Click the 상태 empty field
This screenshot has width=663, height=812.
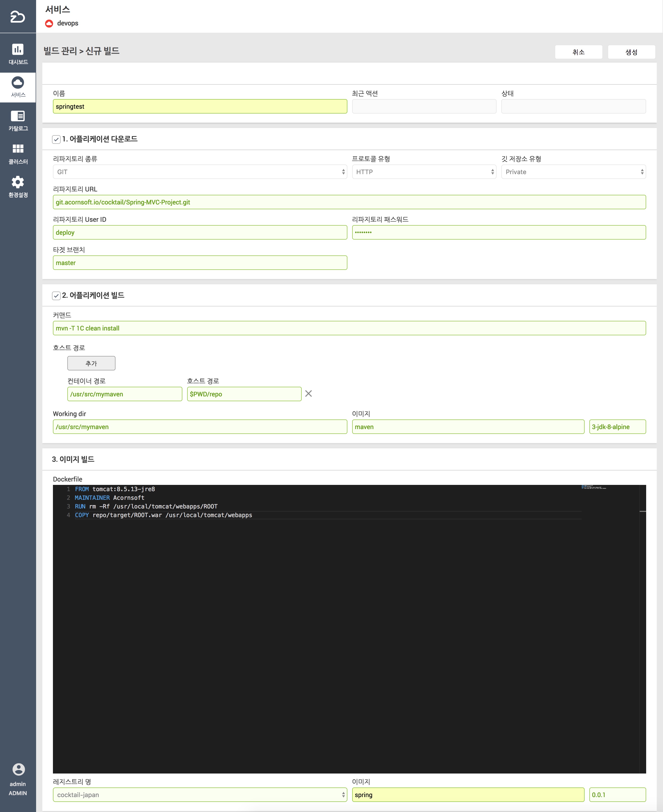pos(573,107)
